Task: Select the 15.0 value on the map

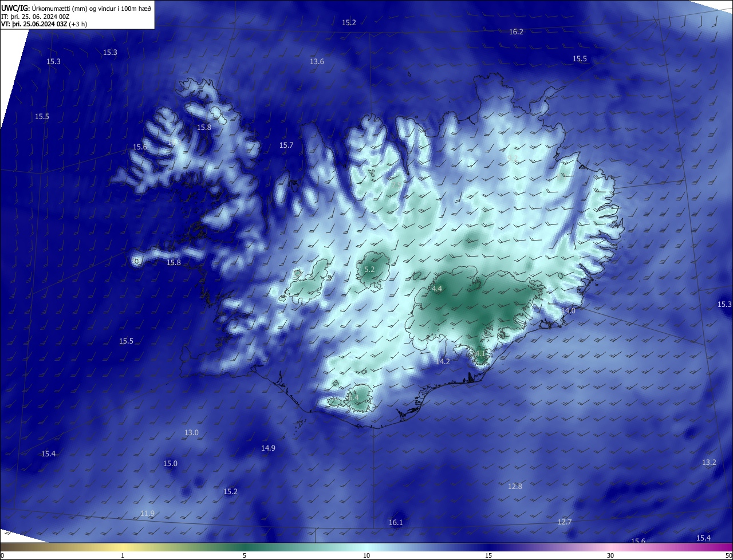Action: point(170,463)
